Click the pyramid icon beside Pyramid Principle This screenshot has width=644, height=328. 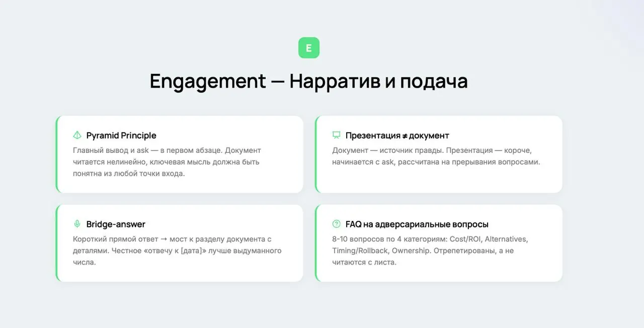tap(77, 135)
